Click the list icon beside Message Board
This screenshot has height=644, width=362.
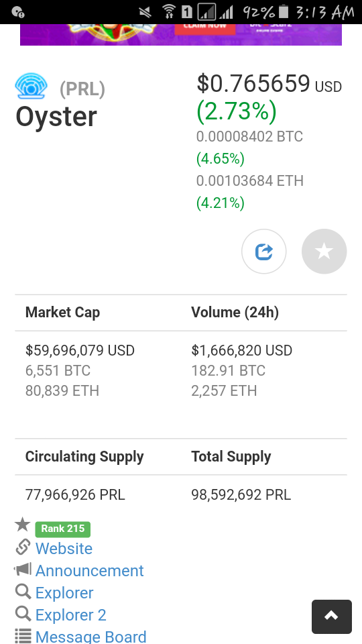[x=23, y=636]
